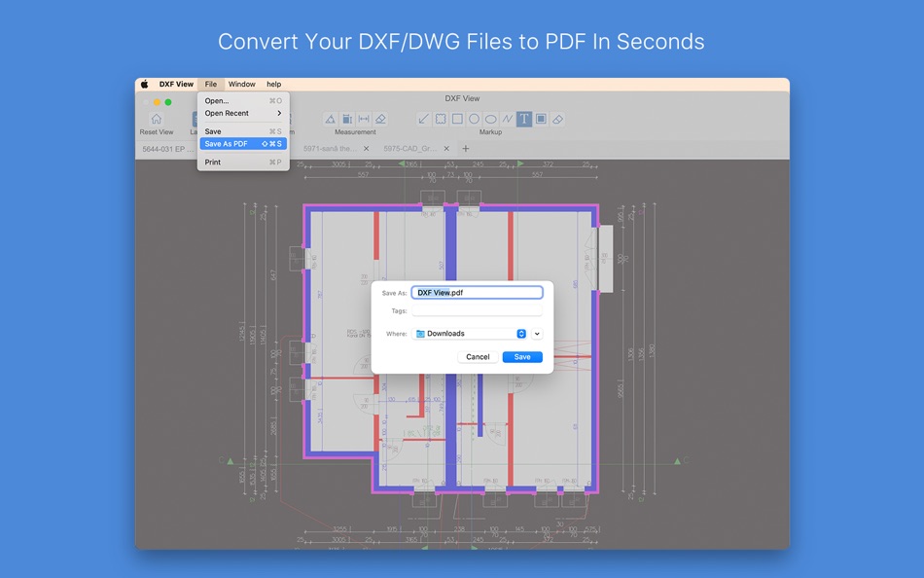Add a new tab with plus icon
This screenshot has width=924, height=578.
click(466, 149)
